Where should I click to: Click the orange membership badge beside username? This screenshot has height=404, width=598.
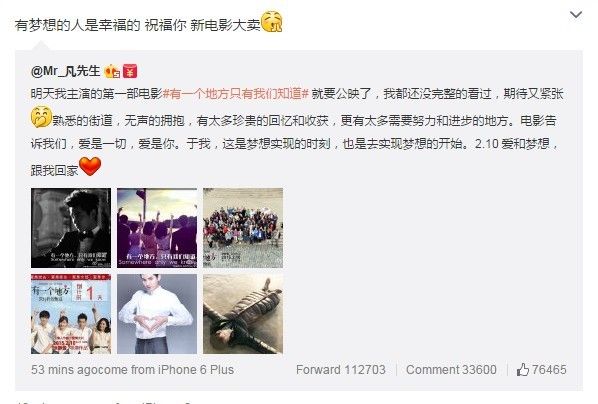[112, 71]
